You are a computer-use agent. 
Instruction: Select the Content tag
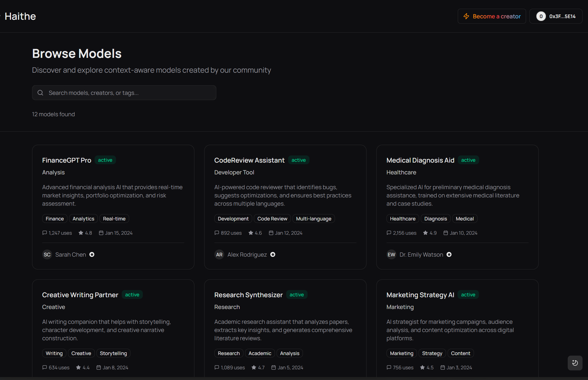click(461, 353)
